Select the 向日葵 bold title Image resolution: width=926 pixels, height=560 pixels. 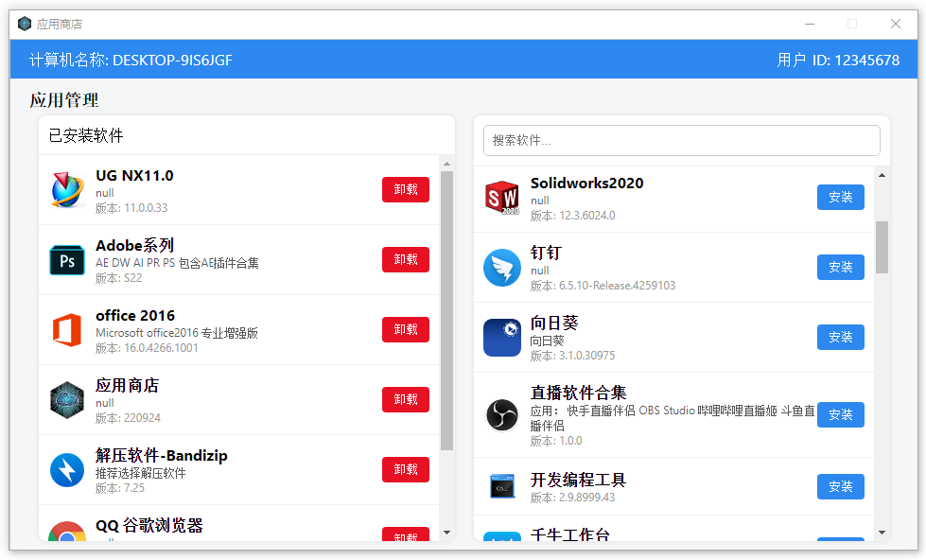coord(554,323)
